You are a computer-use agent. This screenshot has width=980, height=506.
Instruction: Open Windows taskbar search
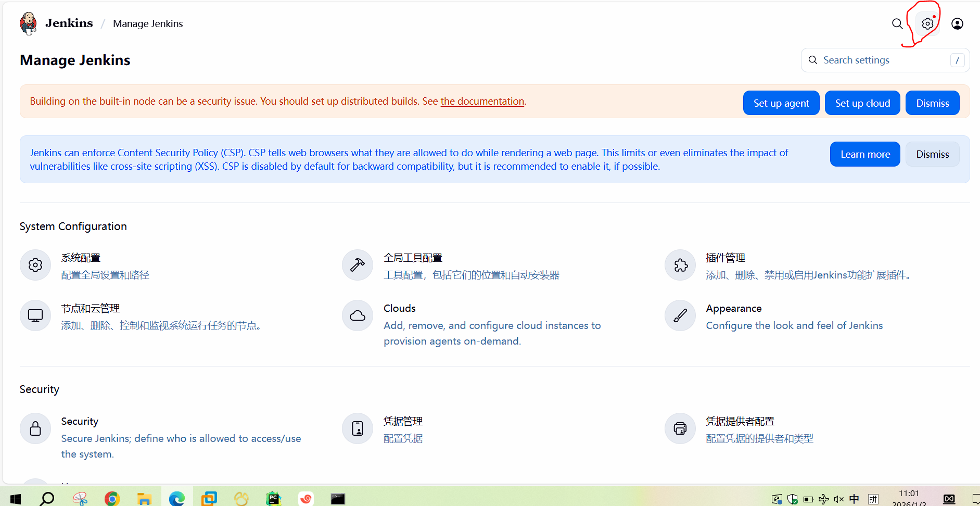tap(47, 499)
